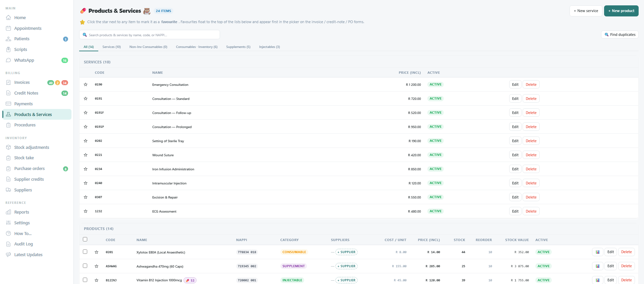Open the stock chart for Xylotox E80A
The width and height of the screenshot is (644, 284).
(x=597, y=252)
